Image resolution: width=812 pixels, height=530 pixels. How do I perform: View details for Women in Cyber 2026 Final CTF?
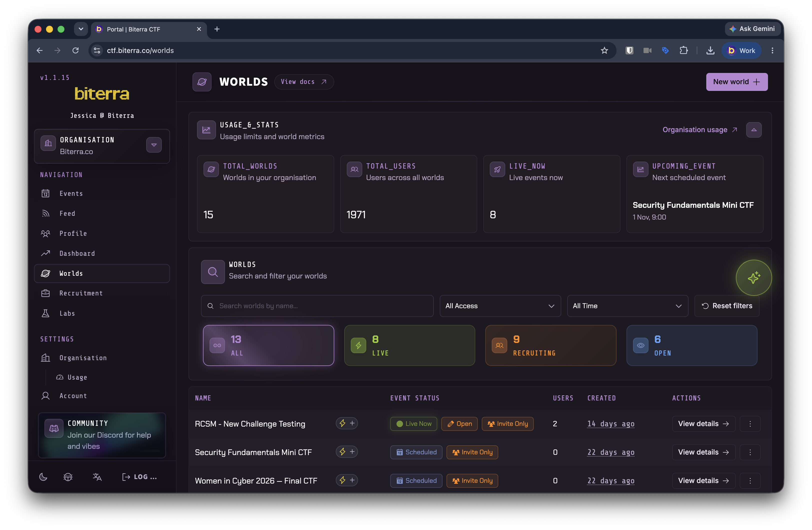click(x=703, y=481)
